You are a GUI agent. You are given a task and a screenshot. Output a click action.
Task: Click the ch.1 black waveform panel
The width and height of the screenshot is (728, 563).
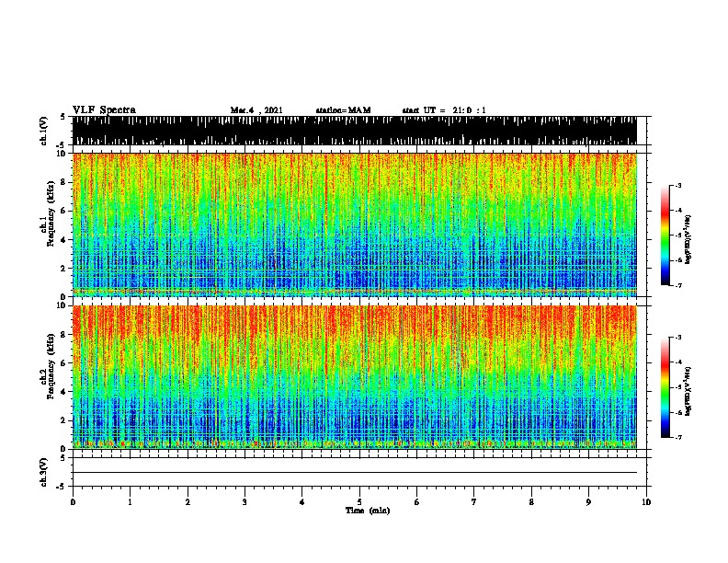354,131
